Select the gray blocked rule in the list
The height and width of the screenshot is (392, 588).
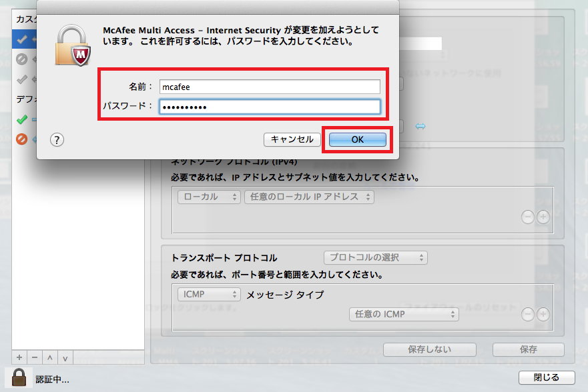[22, 59]
